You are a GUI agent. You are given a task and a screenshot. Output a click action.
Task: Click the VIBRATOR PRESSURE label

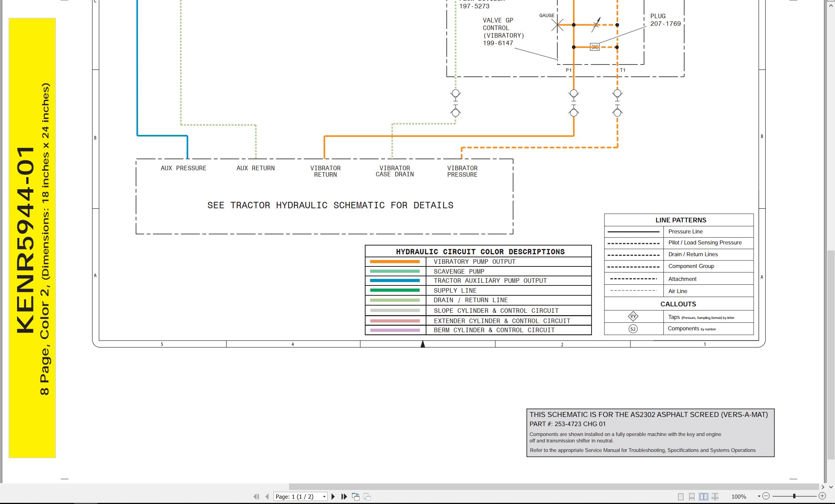click(x=462, y=171)
